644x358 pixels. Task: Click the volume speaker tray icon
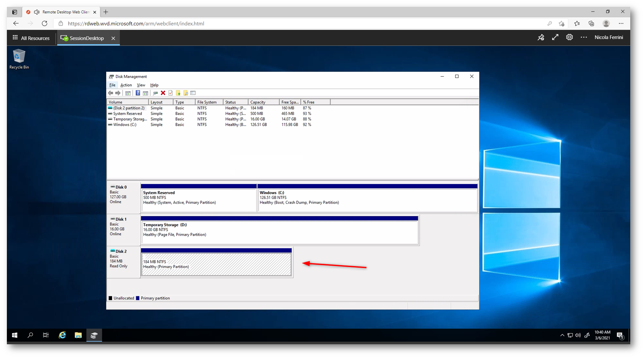pos(578,335)
